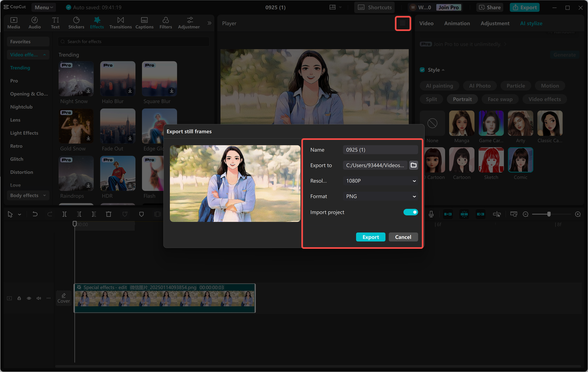
Task: Open the Menu in the top-left corner
Action: 43,7
